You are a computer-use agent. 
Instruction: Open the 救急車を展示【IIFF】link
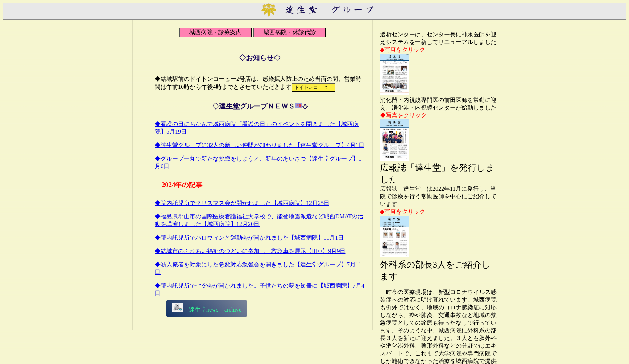point(250,251)
